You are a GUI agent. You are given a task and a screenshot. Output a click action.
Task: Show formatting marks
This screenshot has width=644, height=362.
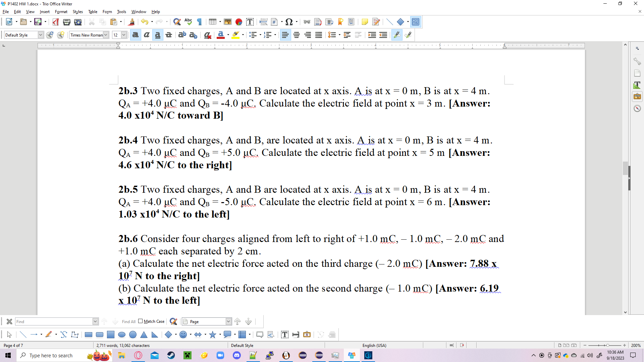(199, 22)
